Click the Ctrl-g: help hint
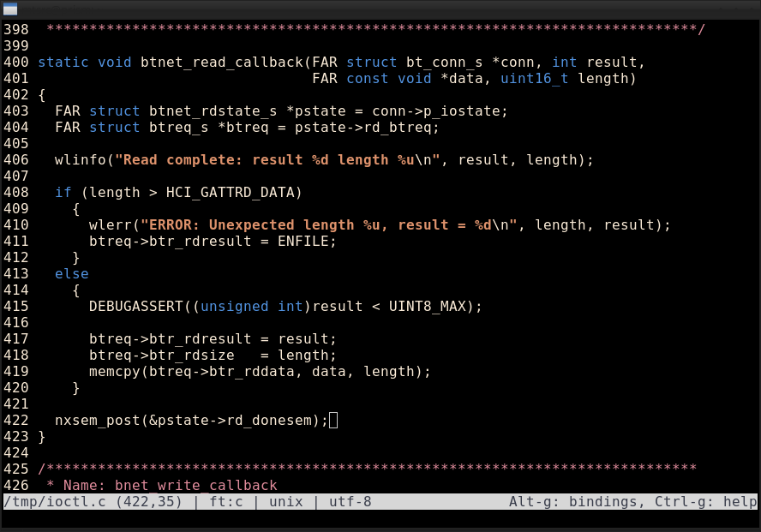Screen dimensions: 761x532 coord(705,502)
